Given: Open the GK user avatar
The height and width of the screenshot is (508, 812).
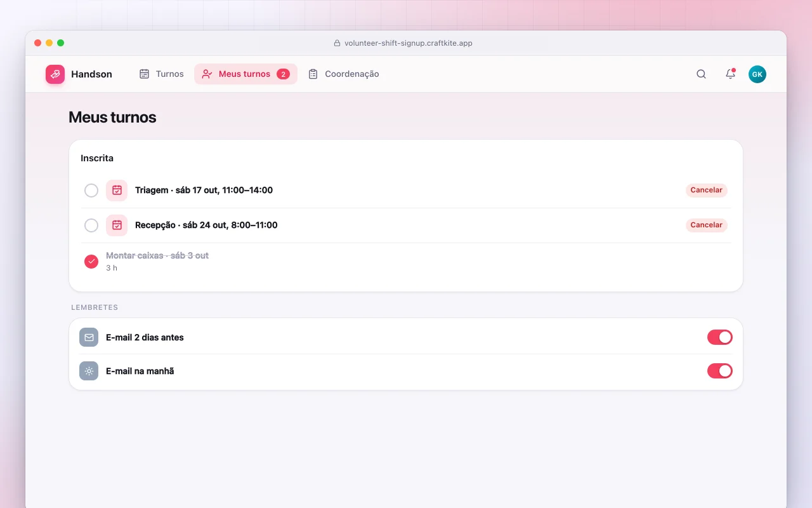Looking at the screenshot, I should (757, 74).
